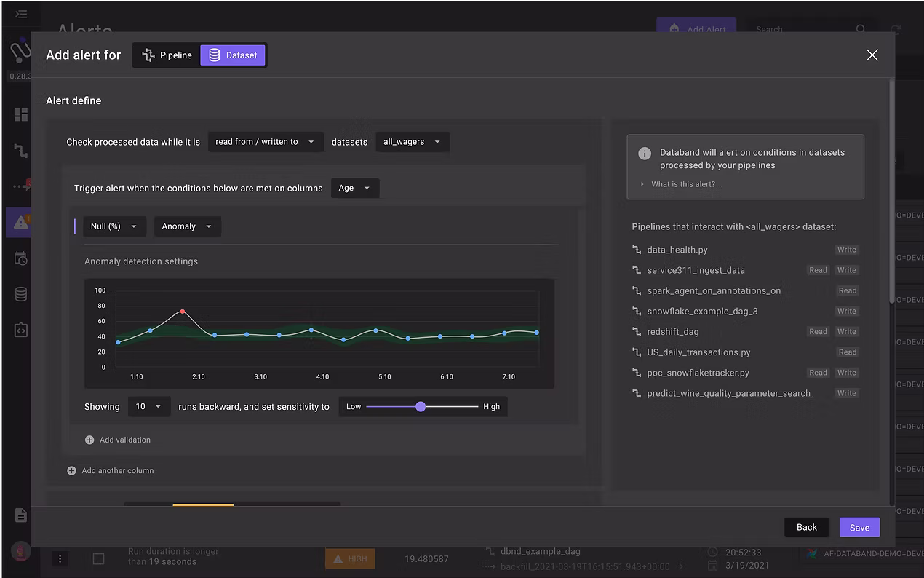Click the Back button
The height and width of the screenshot is (578, 924).
tap(807, 528)
